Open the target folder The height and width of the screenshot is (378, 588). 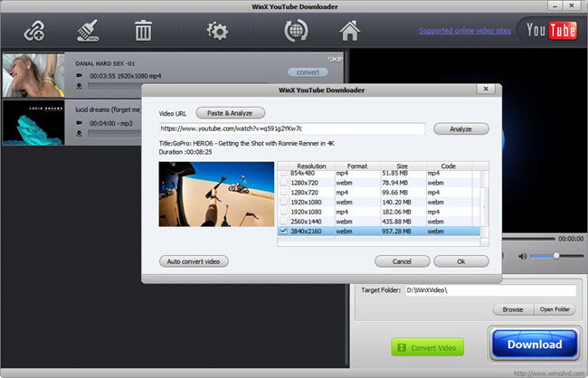pyautogui.click(x=555, y=309)
